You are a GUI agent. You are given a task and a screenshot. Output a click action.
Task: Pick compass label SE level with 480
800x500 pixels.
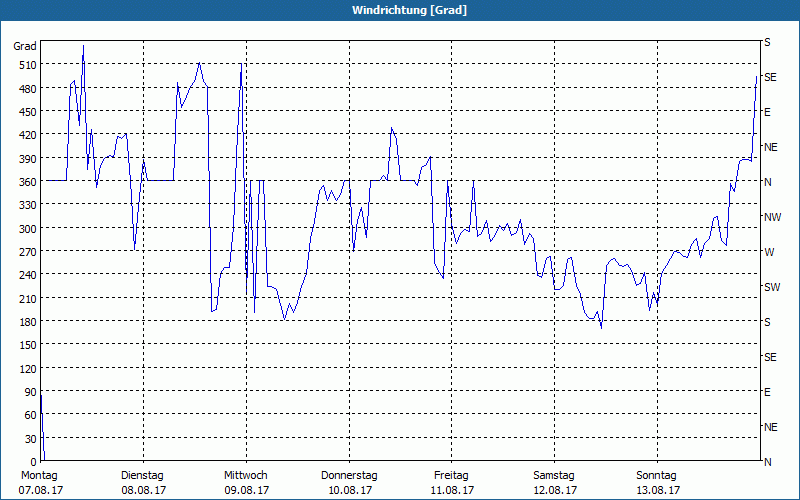click(x=770, y=77)
